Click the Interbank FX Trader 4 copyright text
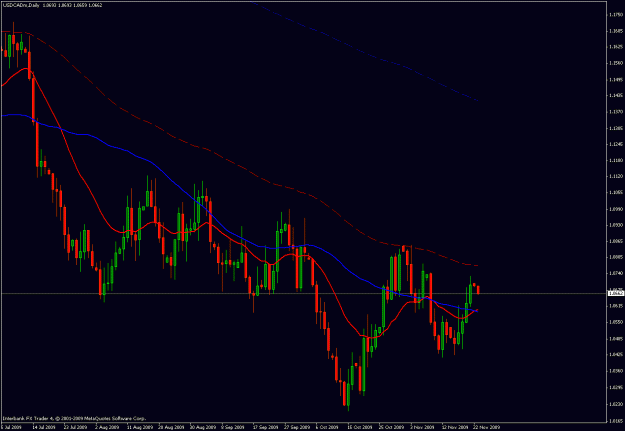This screenshot has width=625, height=431. pyautogui.click(x=74, y=419)
